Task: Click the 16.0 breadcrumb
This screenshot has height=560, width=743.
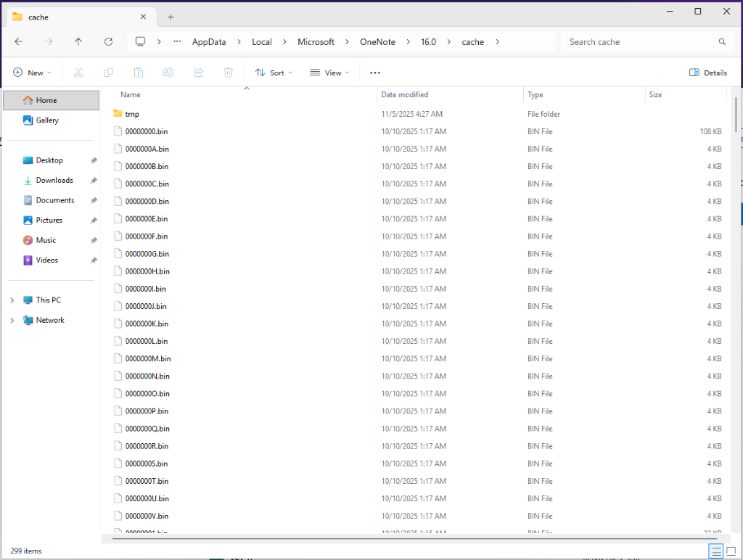Action: 428,41
